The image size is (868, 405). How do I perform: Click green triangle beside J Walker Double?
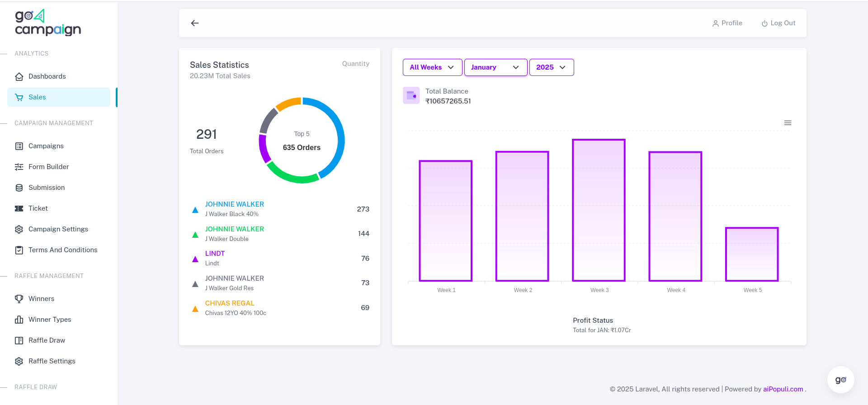click(x=195, y=235)
